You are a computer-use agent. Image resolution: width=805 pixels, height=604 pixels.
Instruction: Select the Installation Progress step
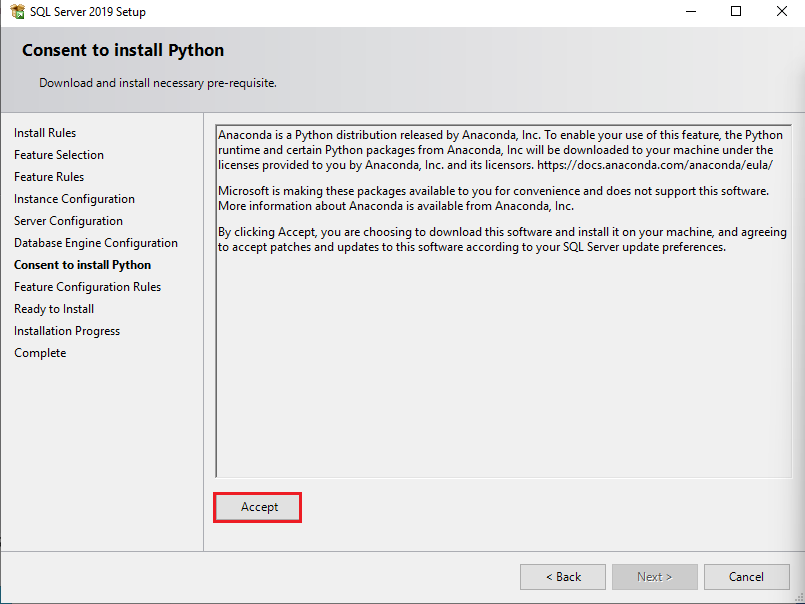point(66,330)
